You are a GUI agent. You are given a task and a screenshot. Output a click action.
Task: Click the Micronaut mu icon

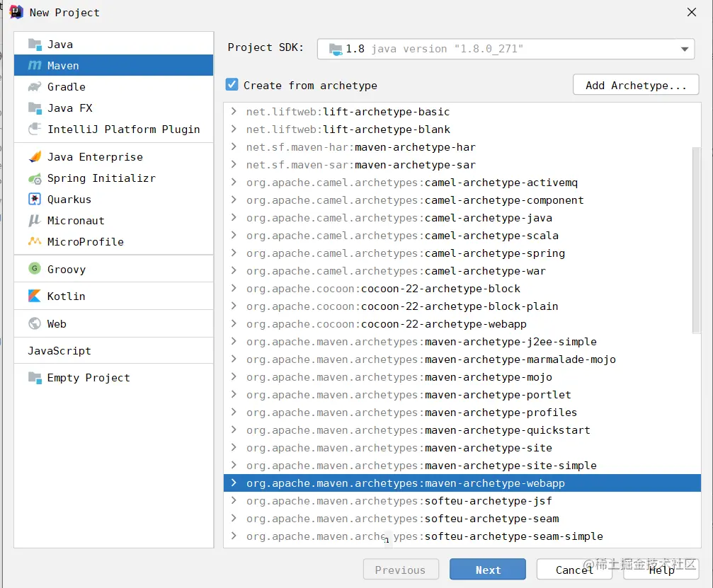coord(35,220)
